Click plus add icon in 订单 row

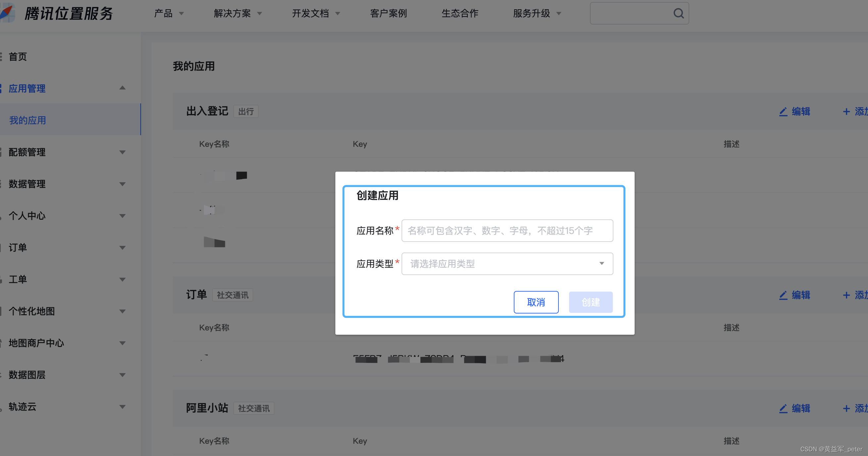pos(846,295)
